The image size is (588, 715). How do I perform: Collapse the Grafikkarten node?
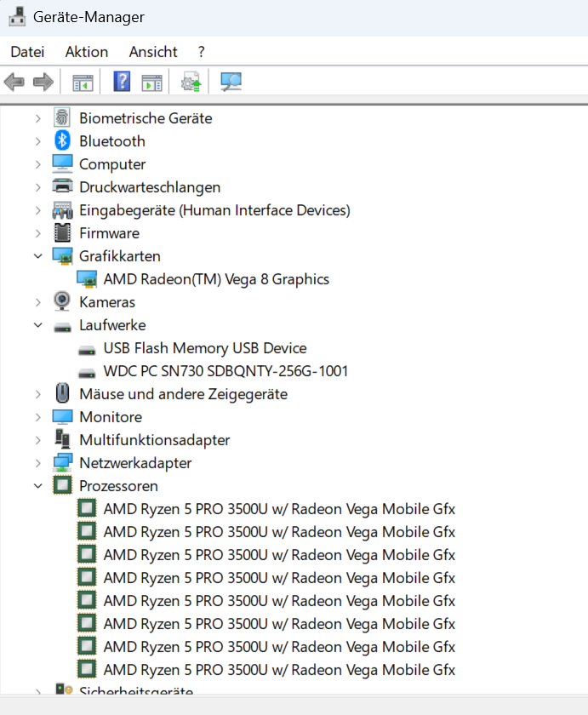point(38,256)
